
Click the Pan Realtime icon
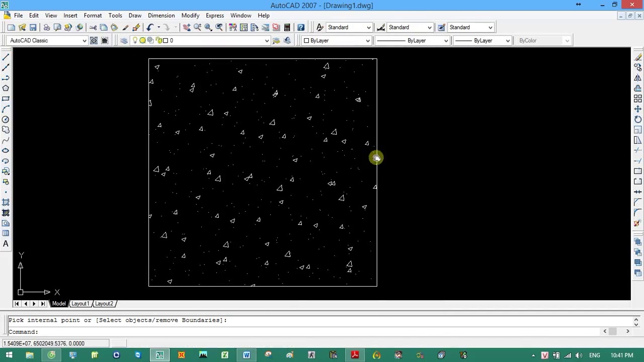pyautogui.click(x=186, y=27)
